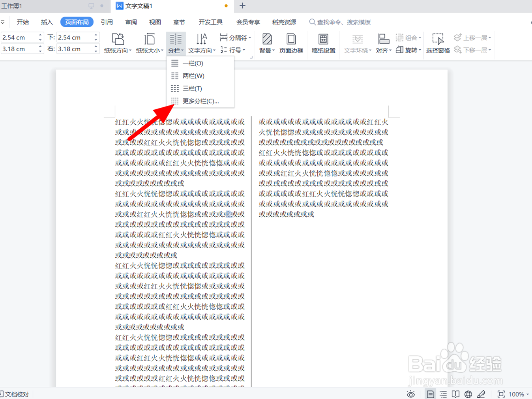Choose Three Columns 三栏(T)

click(200, 88)
